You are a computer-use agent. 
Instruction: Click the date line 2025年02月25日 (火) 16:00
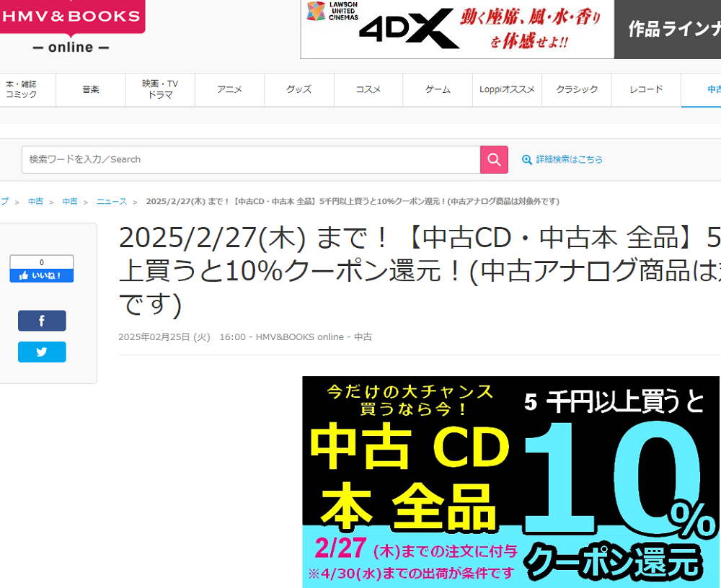tap(182, 337)
